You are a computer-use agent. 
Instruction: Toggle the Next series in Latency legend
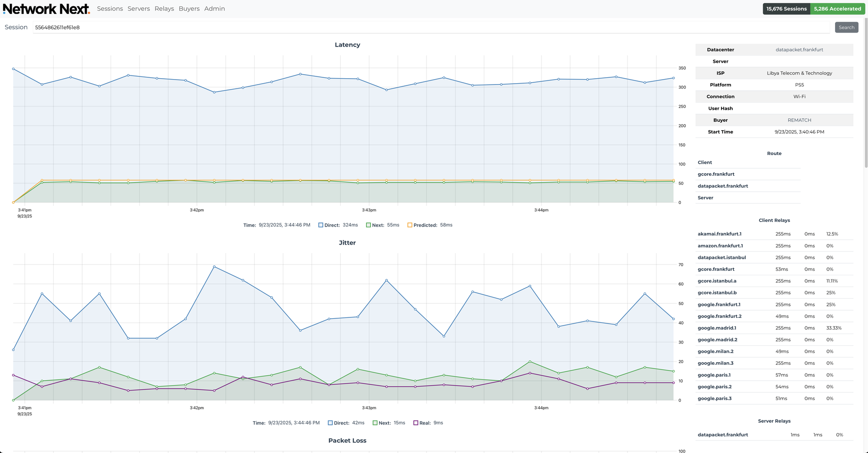(368, 225)
